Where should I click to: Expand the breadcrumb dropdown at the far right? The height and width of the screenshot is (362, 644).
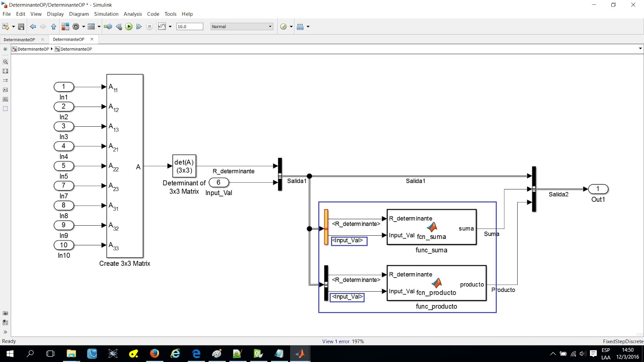point(640,49)
